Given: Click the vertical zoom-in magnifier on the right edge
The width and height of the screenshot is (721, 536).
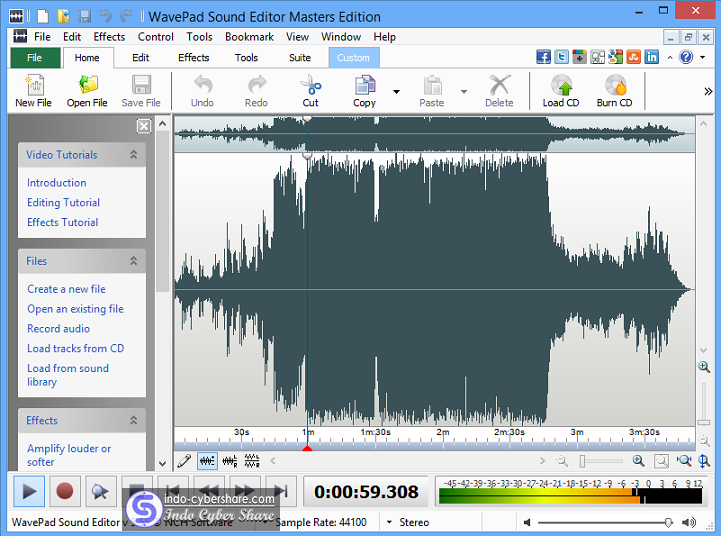Looking at the screenshot, I should point(704,367).
